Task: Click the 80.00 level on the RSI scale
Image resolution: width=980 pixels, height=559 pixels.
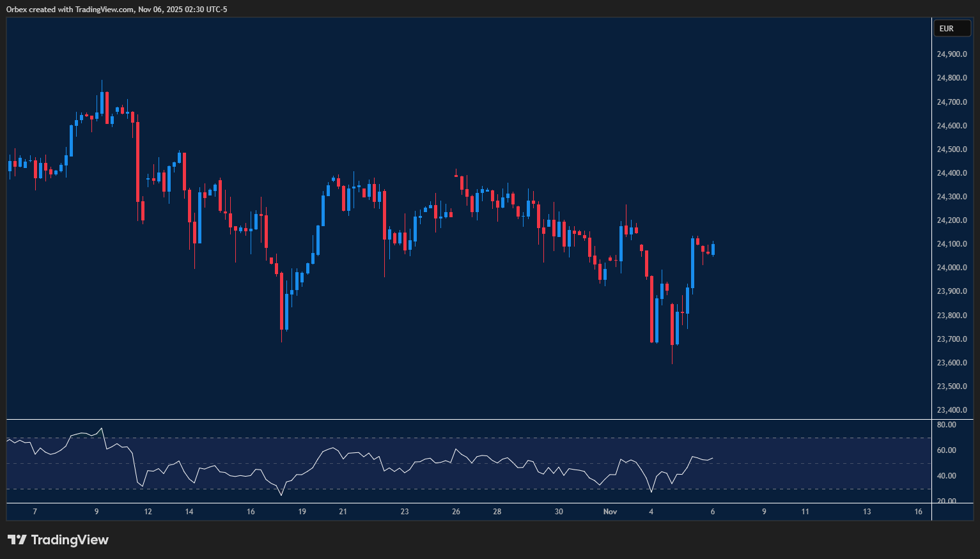Action: pos(945,424)
